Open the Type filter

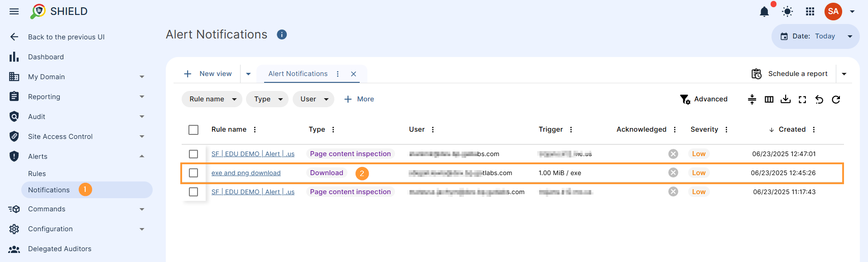267,99
